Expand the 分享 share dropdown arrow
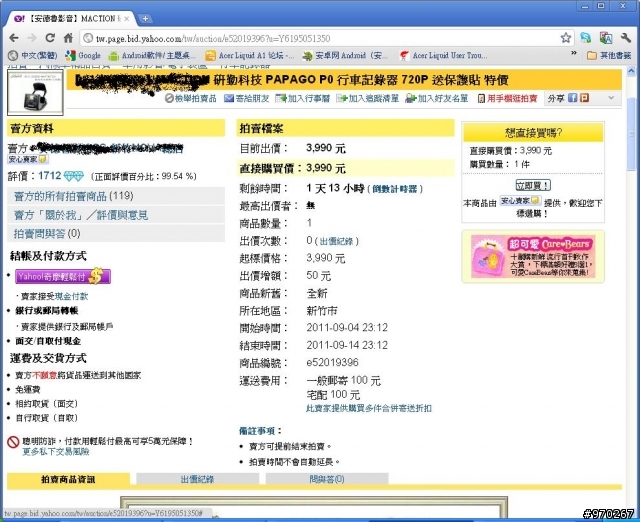Viewport: 640px width, 522px height. click(611, 98)
